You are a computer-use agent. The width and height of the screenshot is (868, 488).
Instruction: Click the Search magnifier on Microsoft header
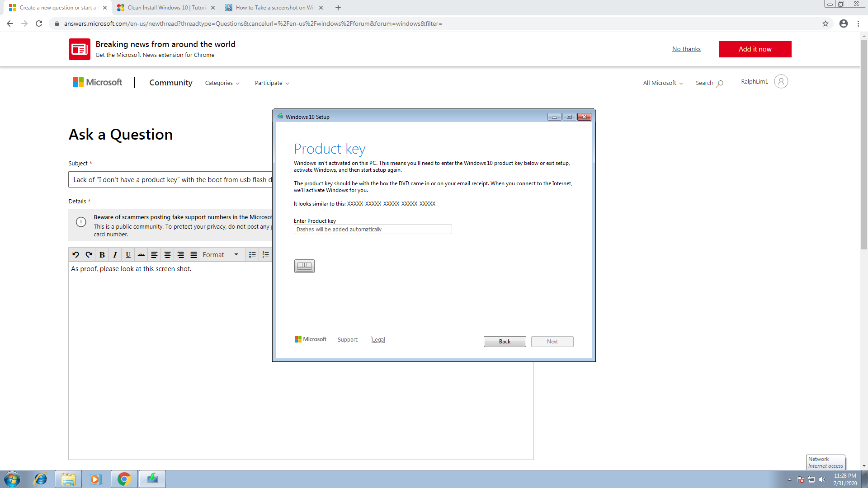[x=720, y=83]
